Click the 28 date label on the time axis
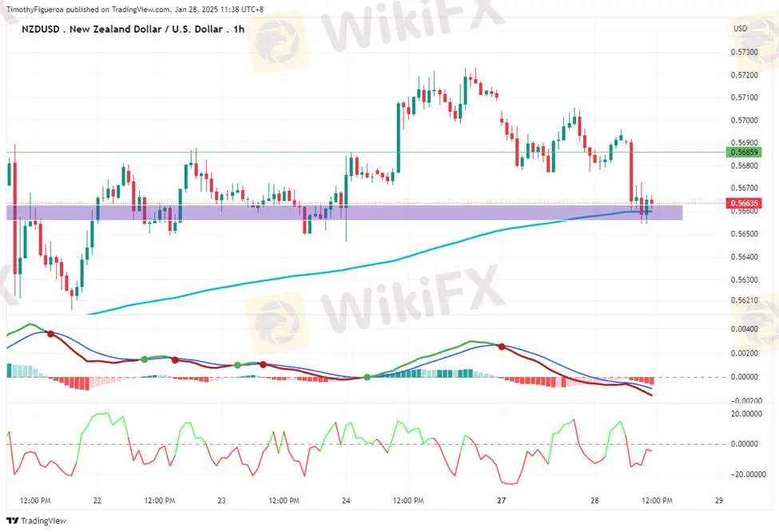This screenshot has width=779, height=532. [594, 500]
